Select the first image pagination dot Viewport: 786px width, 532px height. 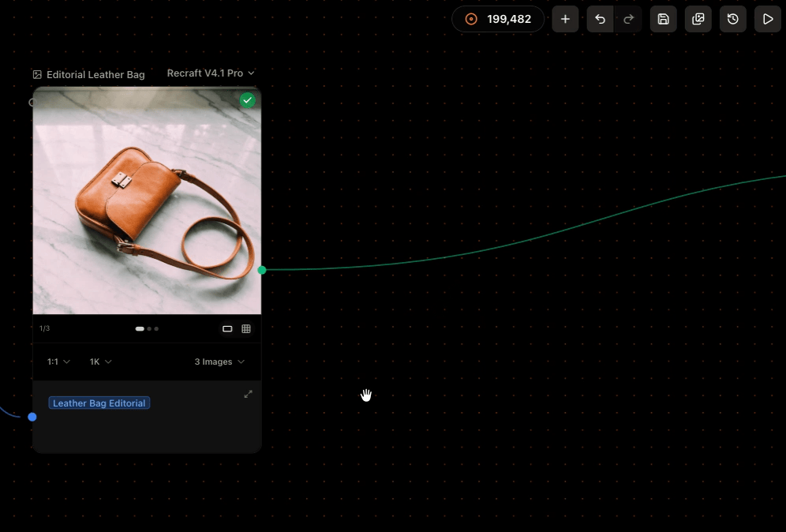[x=140, y=329]
